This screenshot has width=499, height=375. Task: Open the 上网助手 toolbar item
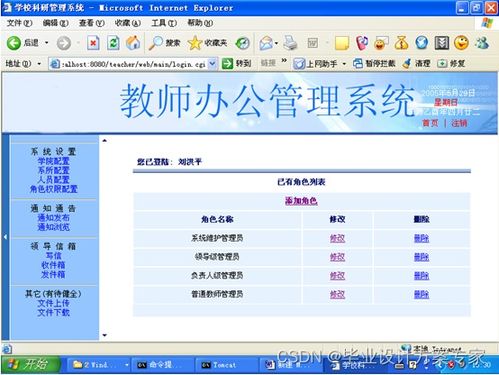point(315,63)
